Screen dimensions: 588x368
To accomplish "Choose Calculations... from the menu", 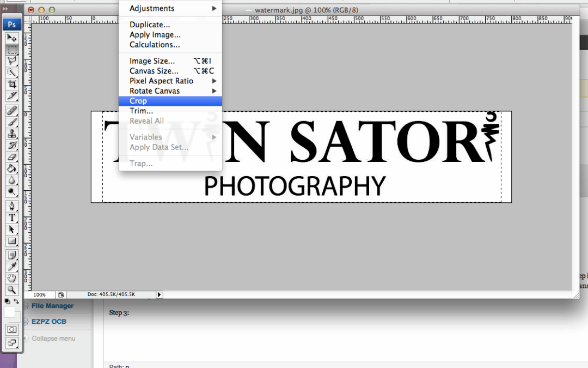I will coord(170,45).
